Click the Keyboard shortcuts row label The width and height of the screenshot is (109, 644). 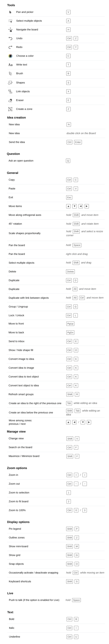(x=20, y=581)
